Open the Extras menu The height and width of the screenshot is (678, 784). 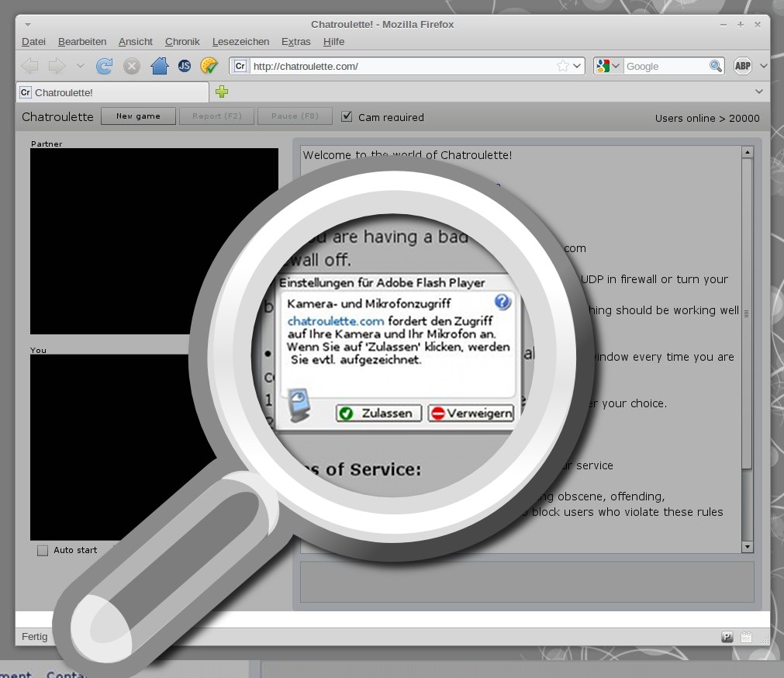(295, 42)
